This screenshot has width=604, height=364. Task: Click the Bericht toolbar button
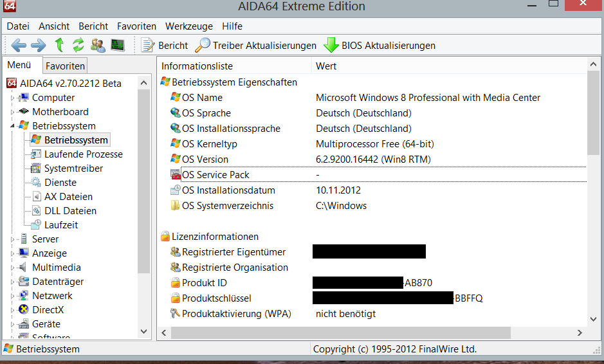pyautogui.click(x=165, y=46)
